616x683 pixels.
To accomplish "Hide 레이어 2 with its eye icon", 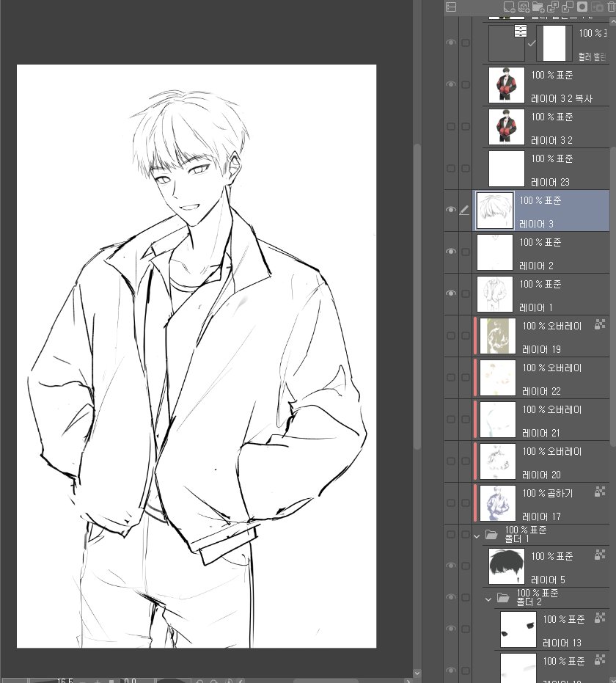I will (451, 252).
